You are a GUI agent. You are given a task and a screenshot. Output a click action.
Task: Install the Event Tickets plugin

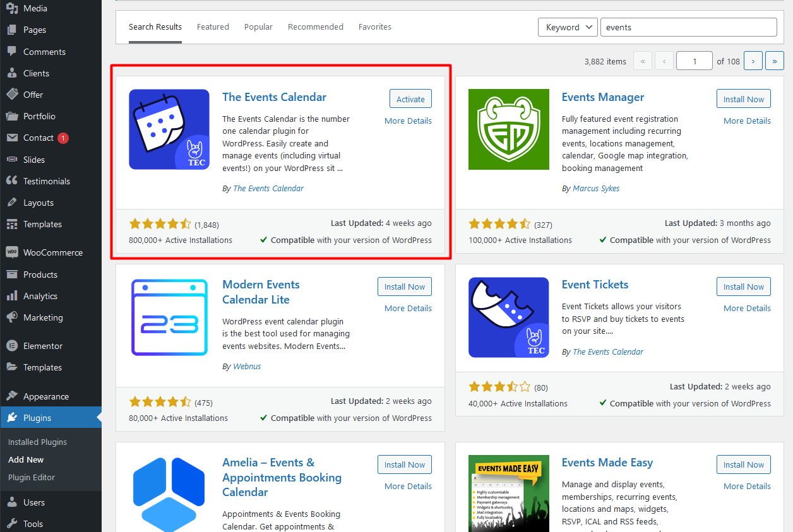(x=744, y=287)
